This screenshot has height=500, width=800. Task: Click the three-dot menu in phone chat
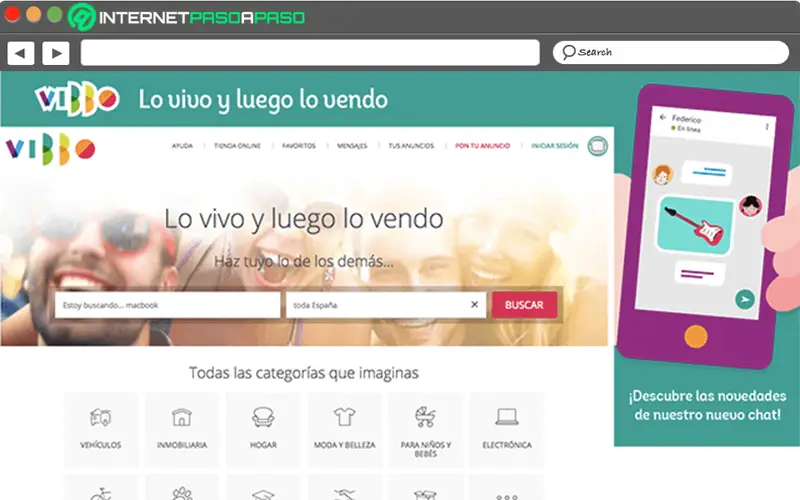(x=767, y=127)
